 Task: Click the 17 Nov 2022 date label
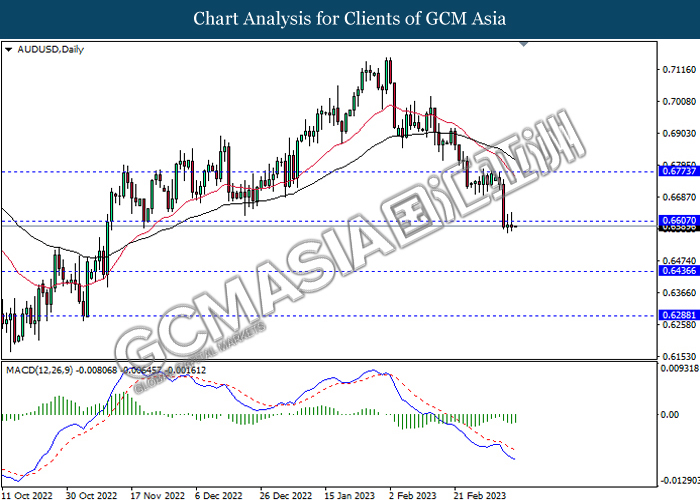[158, 495]
